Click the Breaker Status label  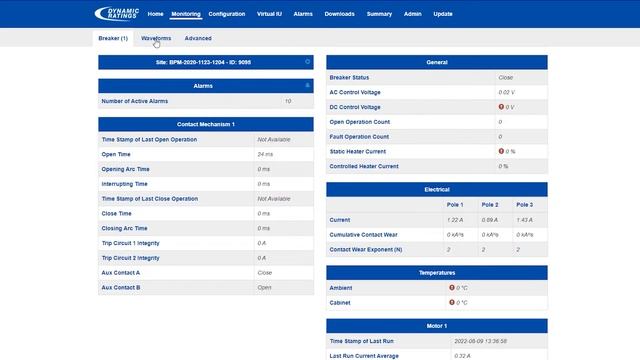pos(349,77)
